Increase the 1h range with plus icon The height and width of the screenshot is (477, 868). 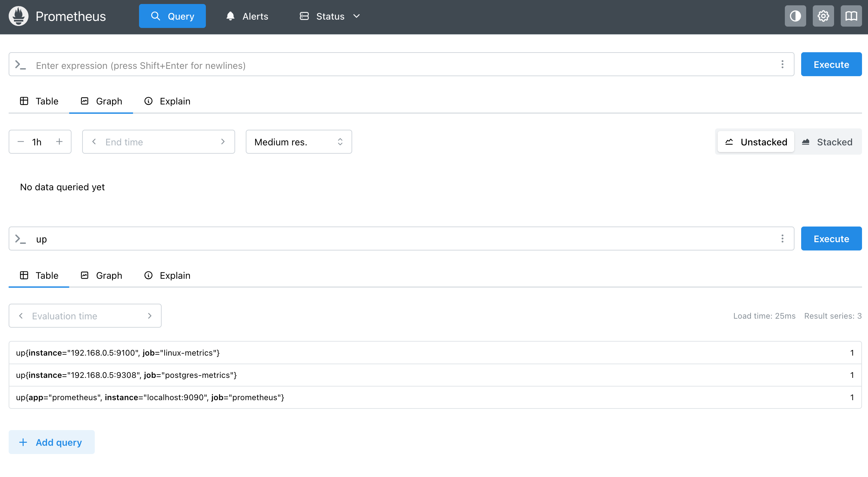59,142
